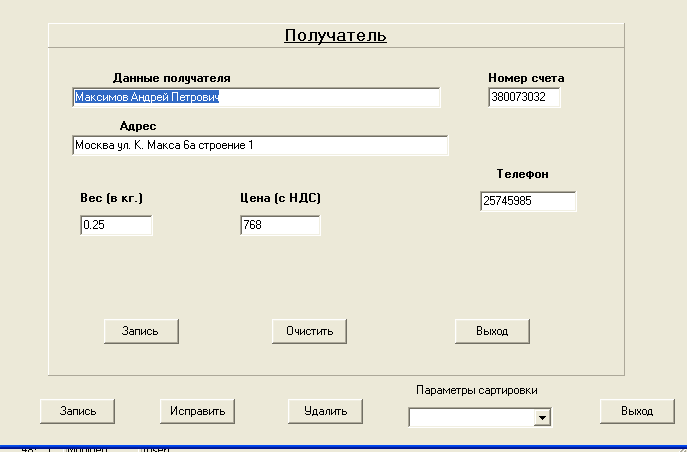Click the Адрес label
This screenshot has width=689, height=452.
(x=138, y=126)
